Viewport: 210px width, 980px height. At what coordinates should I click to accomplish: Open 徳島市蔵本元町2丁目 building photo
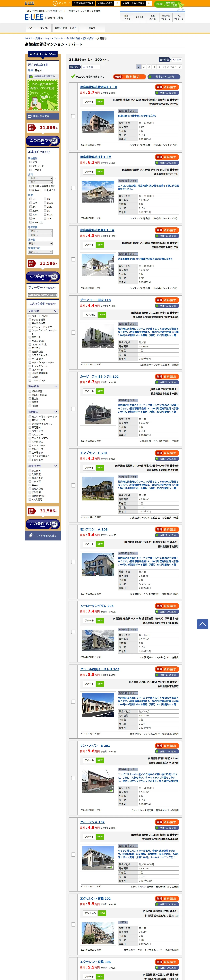tap(98, 121)
